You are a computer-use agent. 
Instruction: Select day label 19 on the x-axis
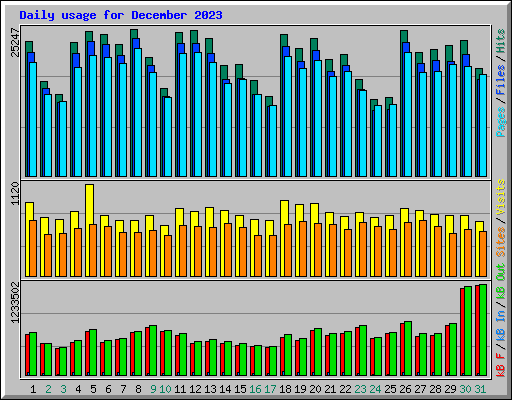pos(300,389)
